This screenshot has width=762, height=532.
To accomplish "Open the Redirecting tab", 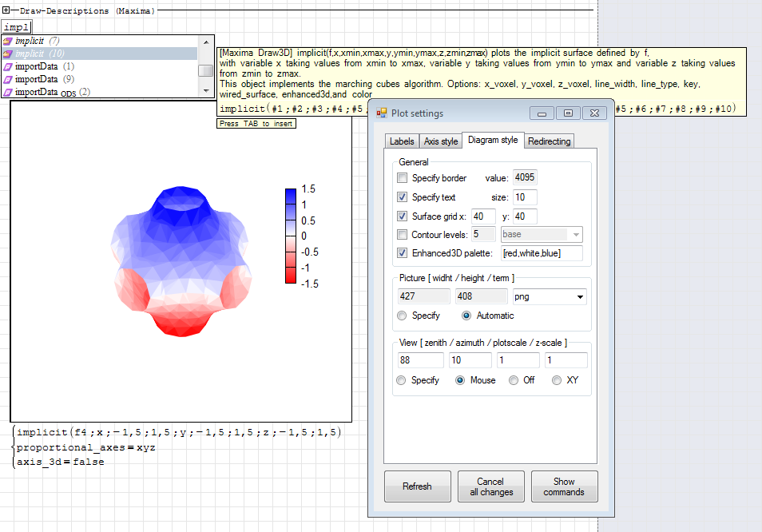I will tap(549, 141).
